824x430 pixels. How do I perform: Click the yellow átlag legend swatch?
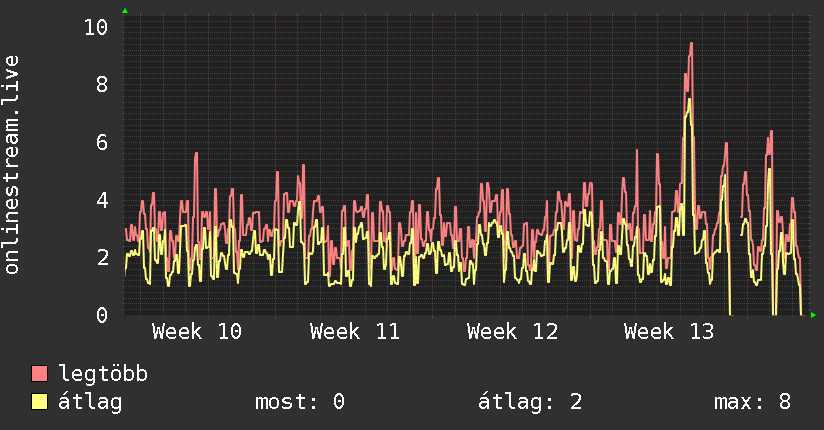click(39, 402)
